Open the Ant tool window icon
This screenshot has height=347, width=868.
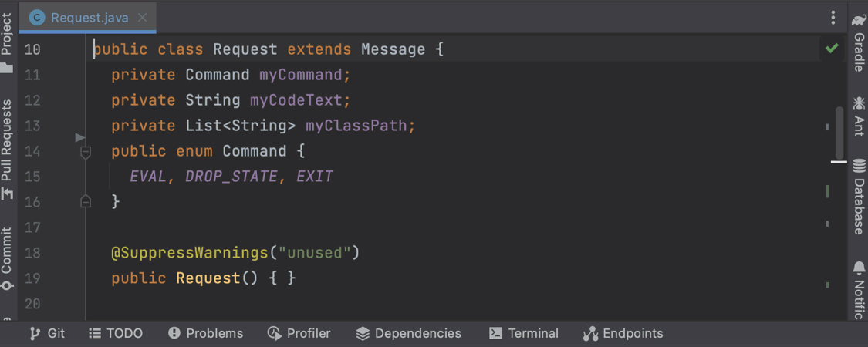click(x=859, y=102)
